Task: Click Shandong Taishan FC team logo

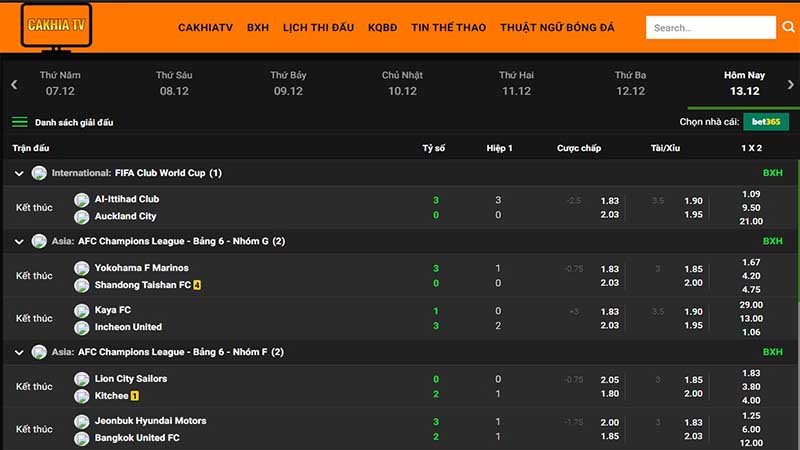Action: tap(82, 285)
